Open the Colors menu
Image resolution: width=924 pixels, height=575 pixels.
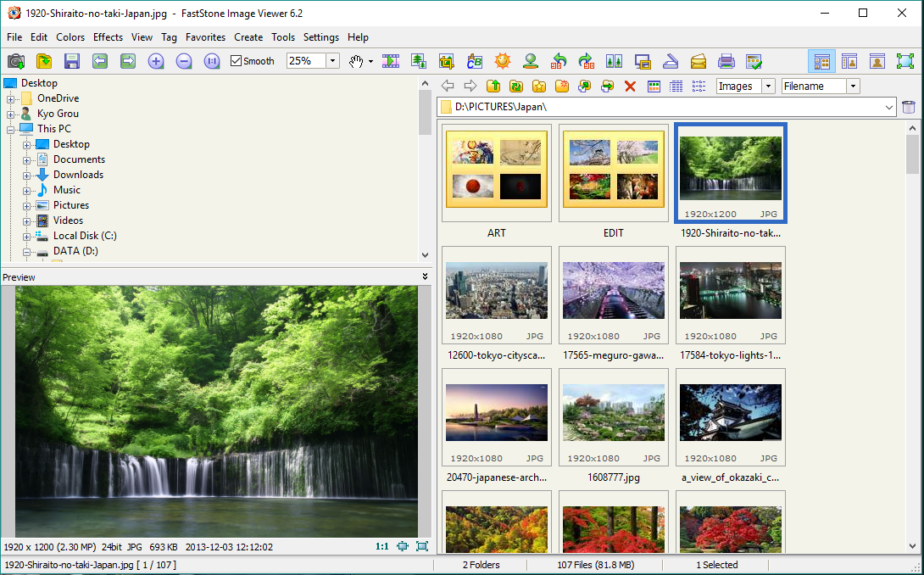(x=70, y=37)
